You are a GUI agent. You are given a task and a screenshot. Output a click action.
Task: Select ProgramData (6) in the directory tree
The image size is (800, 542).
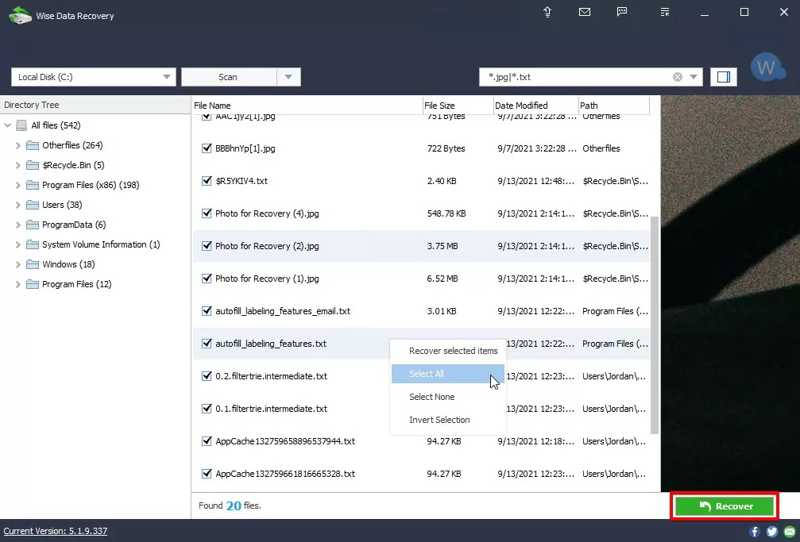74,225
